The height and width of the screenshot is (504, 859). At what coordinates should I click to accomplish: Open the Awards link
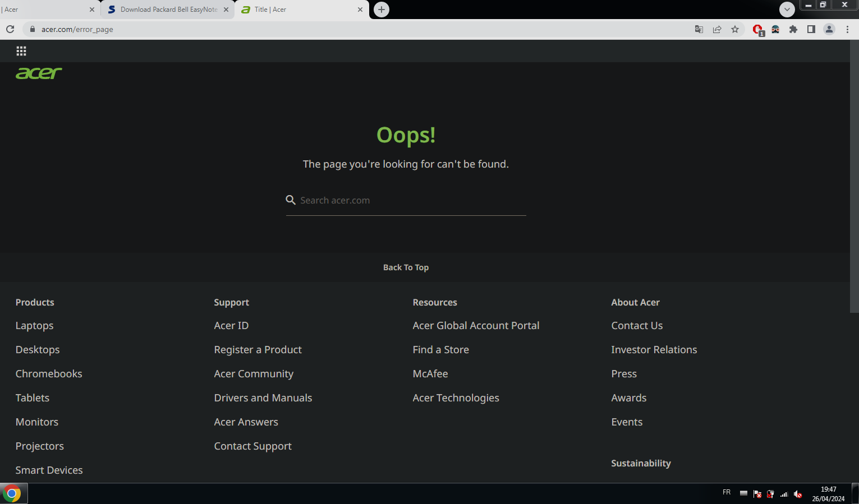[629, 398]
